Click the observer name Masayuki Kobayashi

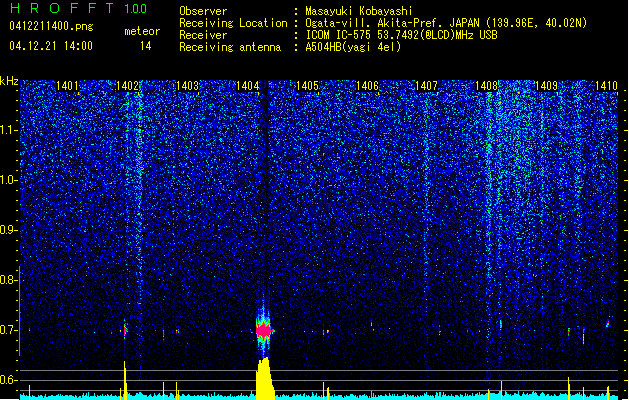tap(359, 11)
